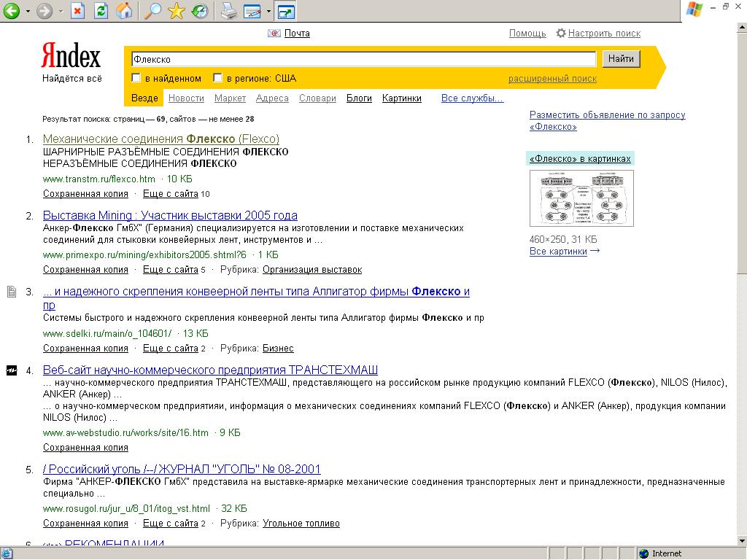Switch to the Новости search tab

pos(186,98)
